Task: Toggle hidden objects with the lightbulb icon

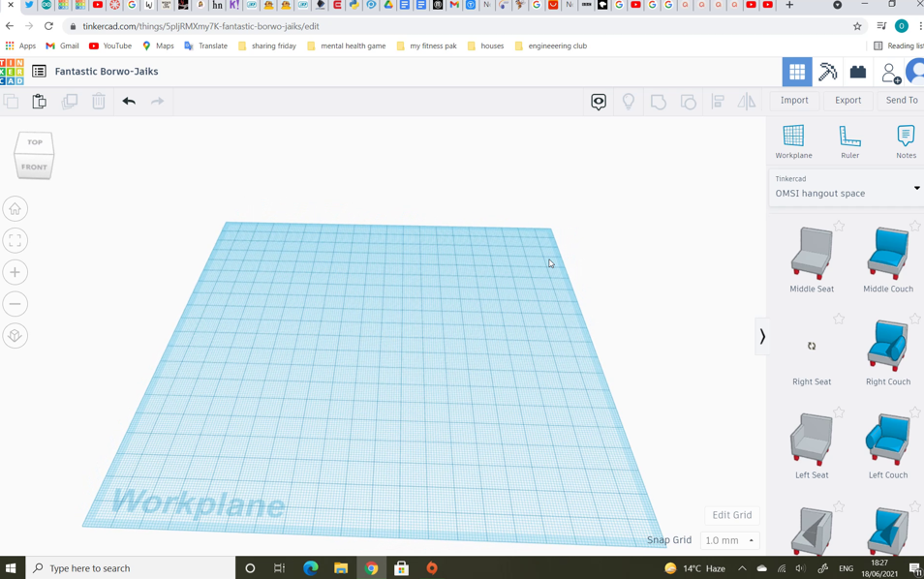Action: (629, 100)
